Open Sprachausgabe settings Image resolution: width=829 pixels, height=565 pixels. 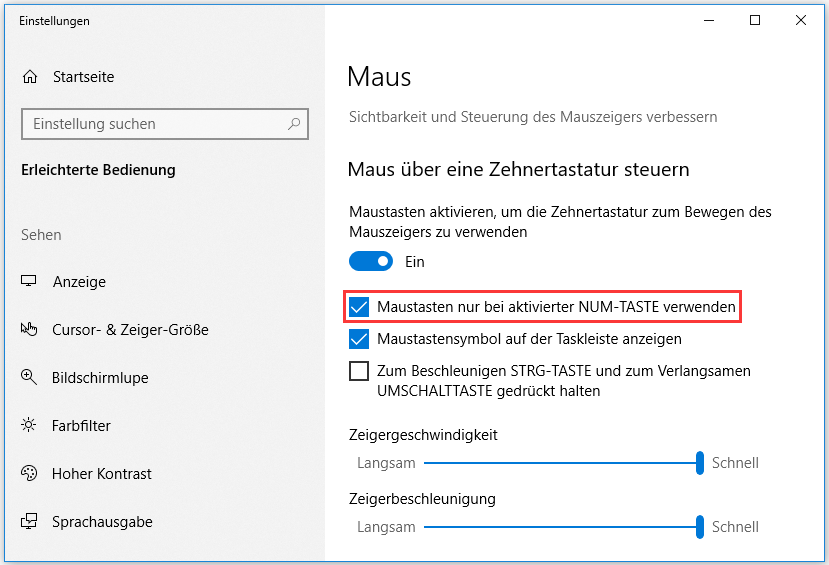(x=102, y=522)
